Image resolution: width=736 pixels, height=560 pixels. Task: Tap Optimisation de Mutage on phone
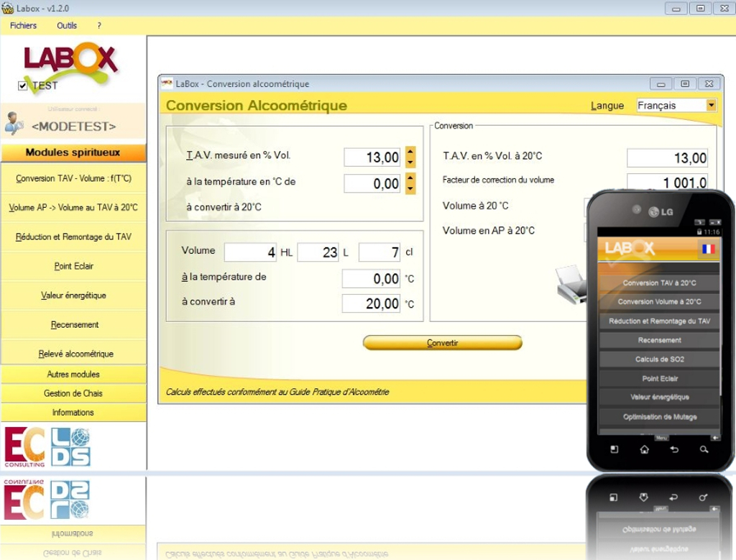[660, 417]
